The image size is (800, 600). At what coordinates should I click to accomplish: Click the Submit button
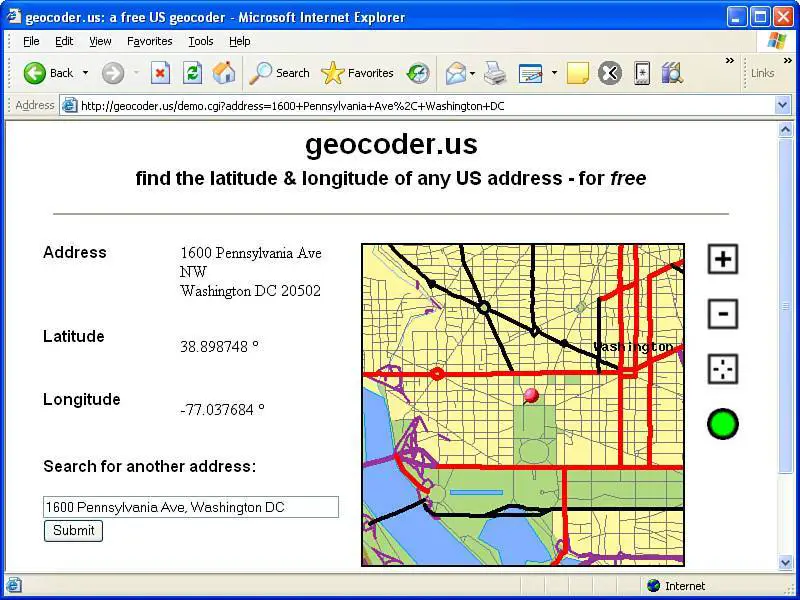[x=73, y=531]
